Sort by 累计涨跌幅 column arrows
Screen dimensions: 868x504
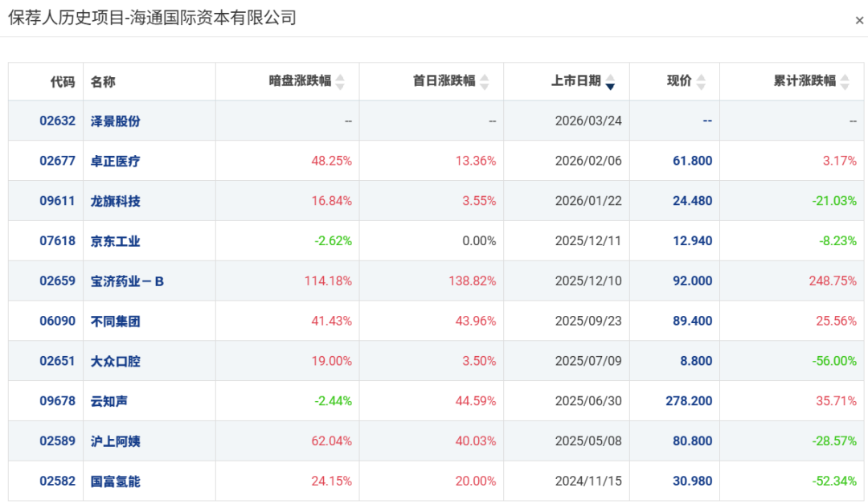pos(845,82)
